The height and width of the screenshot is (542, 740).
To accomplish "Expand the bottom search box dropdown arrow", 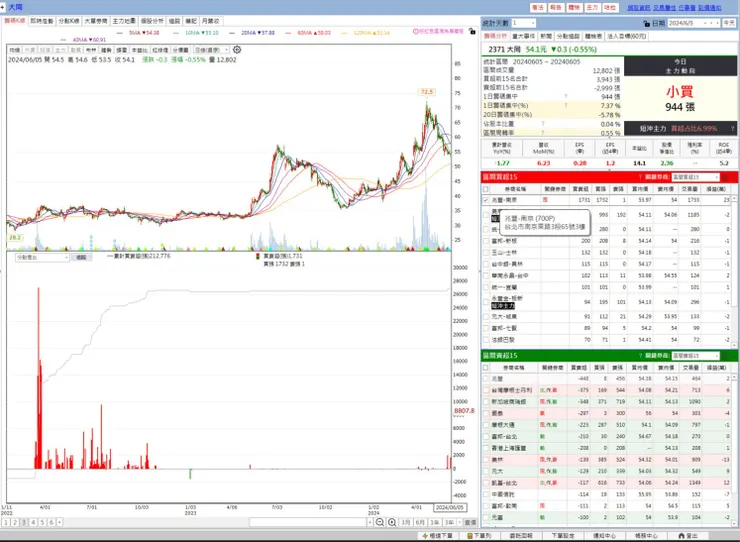I will 370,522.
